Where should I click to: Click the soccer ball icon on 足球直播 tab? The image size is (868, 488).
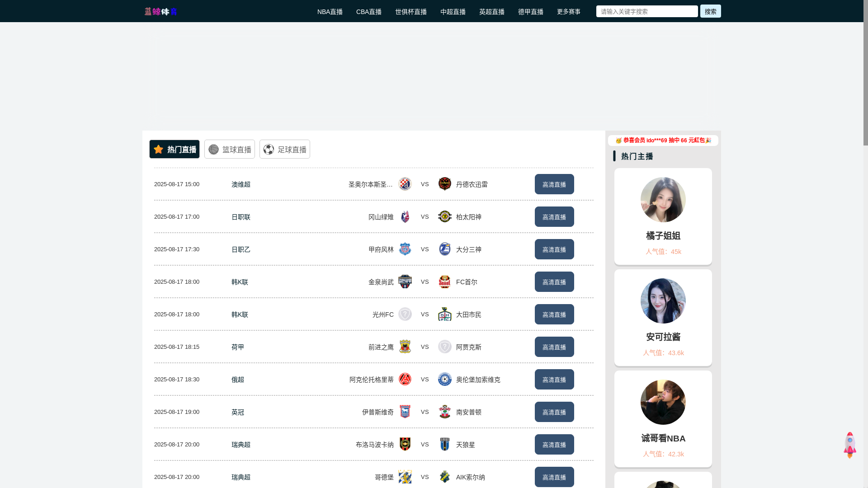[269, 149]
